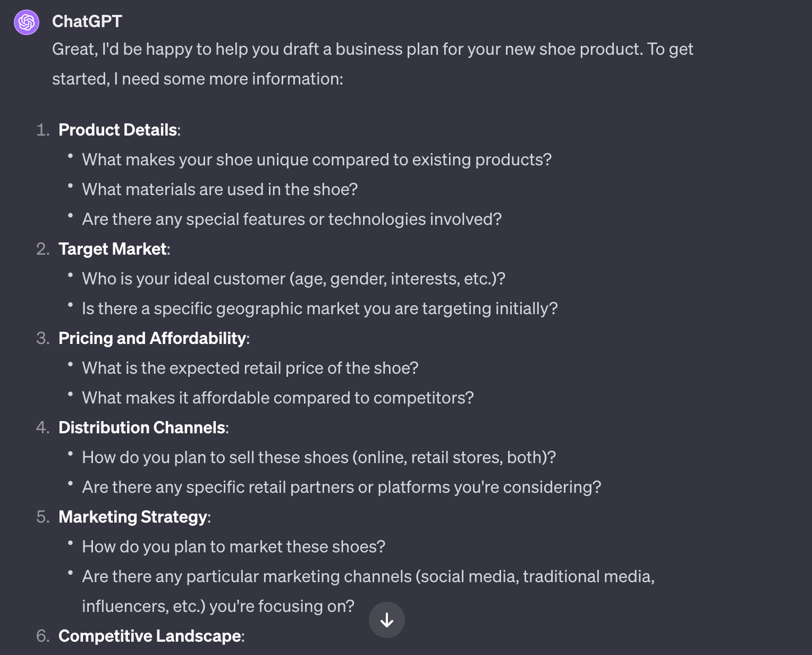
Task: Click the ChatGPT sender name
Action: tap(87, 21)
